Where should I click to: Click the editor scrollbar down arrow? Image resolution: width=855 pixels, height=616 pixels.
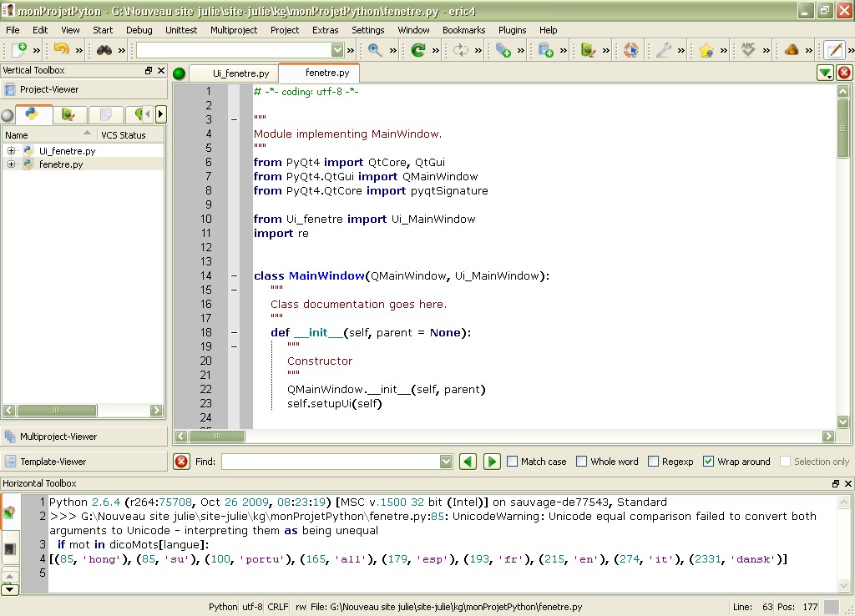pyautogui.click(x=842, y=422)
